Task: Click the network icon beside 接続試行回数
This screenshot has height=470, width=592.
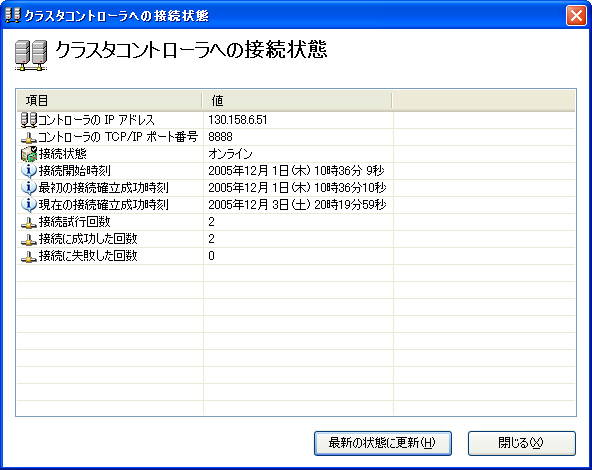Action: coord(29,223)
